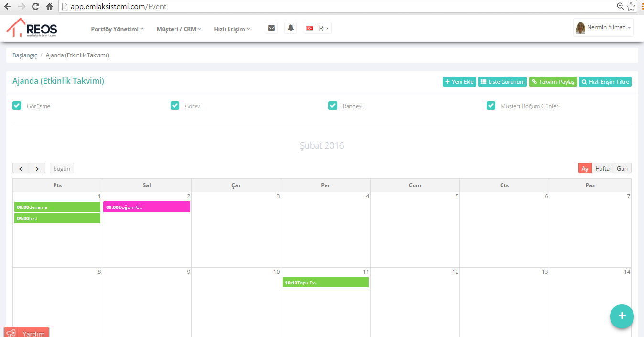The width and height of the screenshot is (644, 337).
Task: Go to previous month arrow
Action: tap(21, 168)
